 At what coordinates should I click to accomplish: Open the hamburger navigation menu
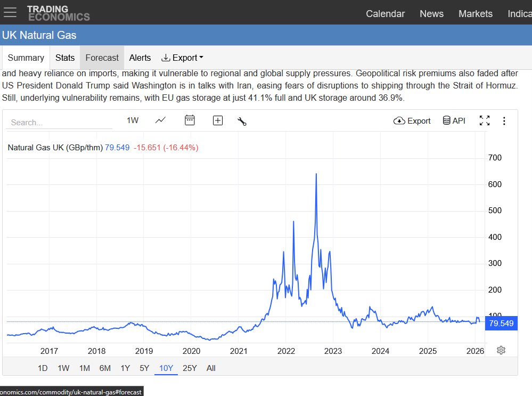[x=10, y=12]
